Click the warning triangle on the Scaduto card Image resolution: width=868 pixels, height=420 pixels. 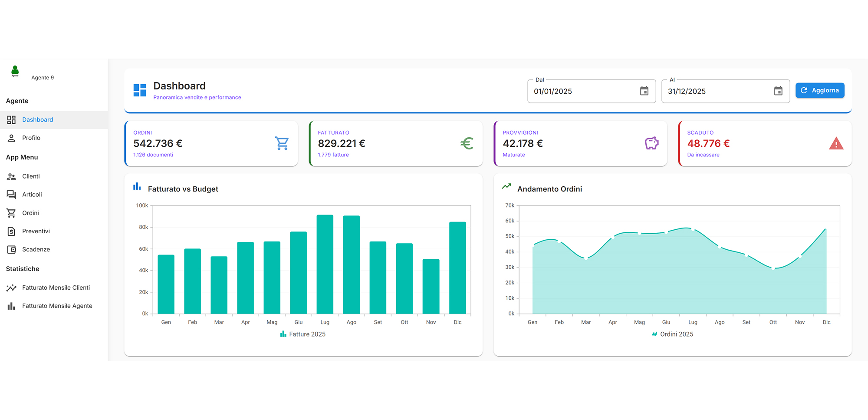pos(836,143)
